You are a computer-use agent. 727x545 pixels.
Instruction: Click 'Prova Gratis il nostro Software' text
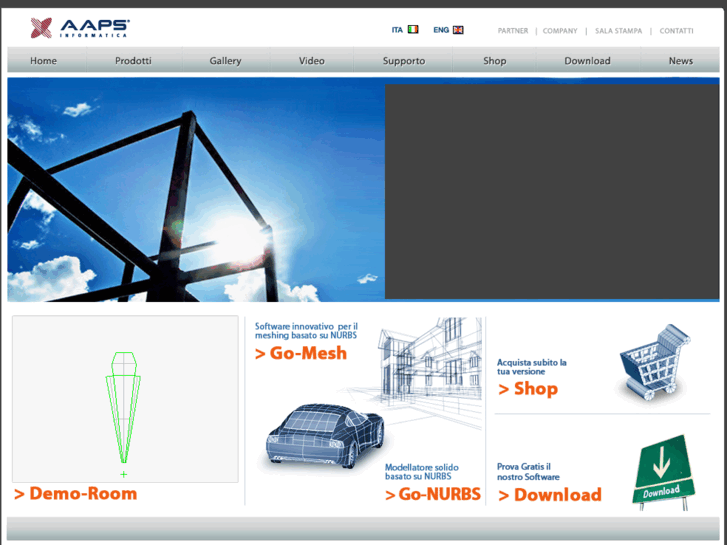528,472
